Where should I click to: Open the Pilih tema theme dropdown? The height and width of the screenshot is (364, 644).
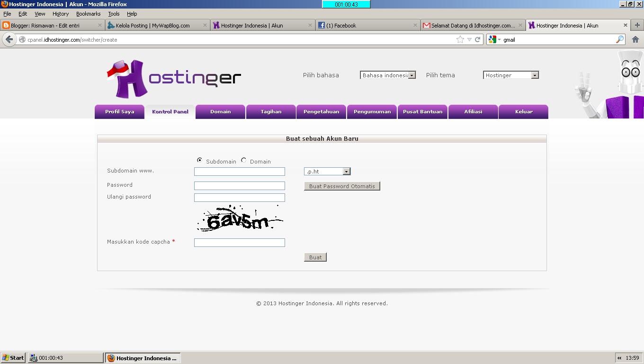click(511, 75)
